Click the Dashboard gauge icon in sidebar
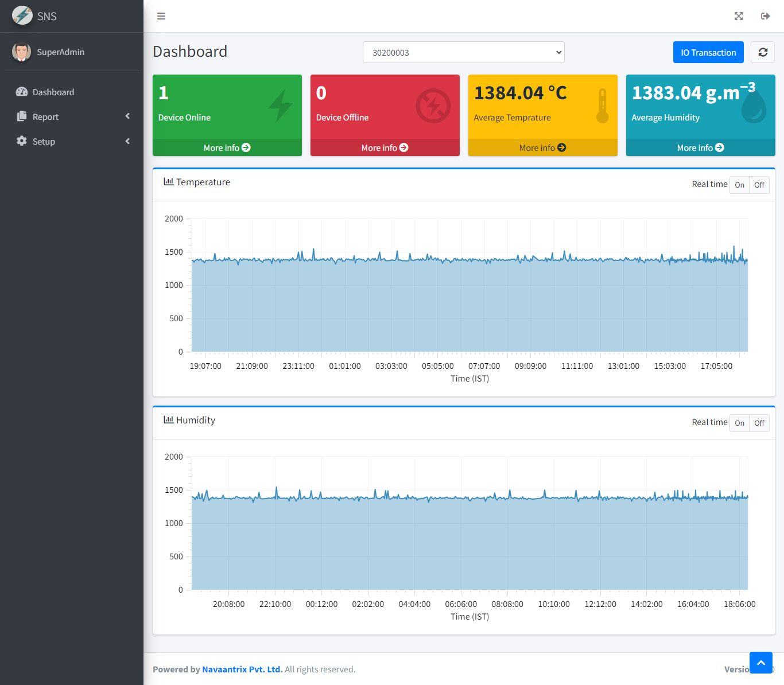Screen dimensions: 784x685 [x=22, y=92]
